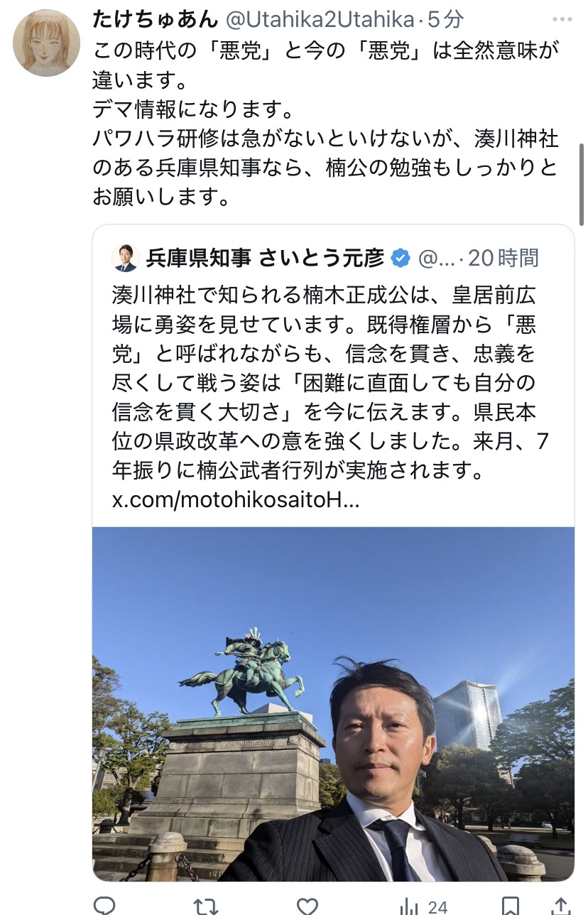Tap the retweet arrows icon
Viewport: 588px width, 915px height.
(206, 906)
